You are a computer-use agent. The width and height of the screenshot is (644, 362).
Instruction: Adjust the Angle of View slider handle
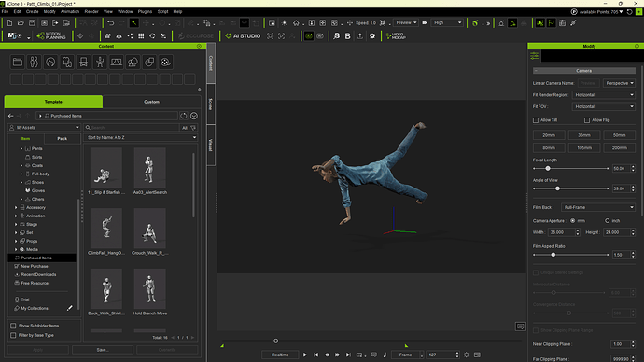557,188
